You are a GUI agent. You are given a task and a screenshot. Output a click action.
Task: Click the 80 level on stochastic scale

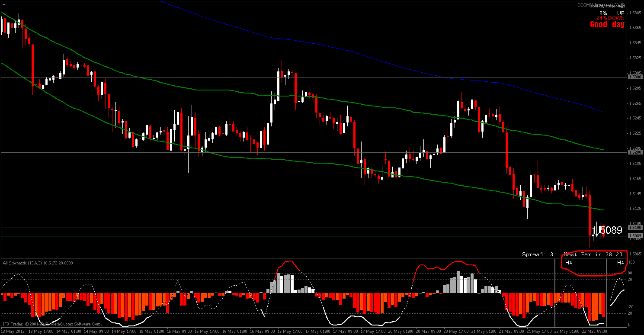coord(631,273)
